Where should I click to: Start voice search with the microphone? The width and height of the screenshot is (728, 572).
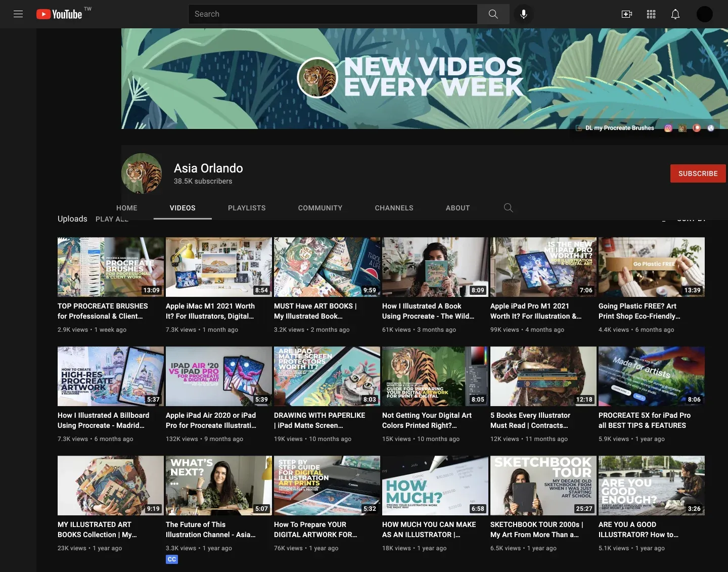click(x=524, y=14)
